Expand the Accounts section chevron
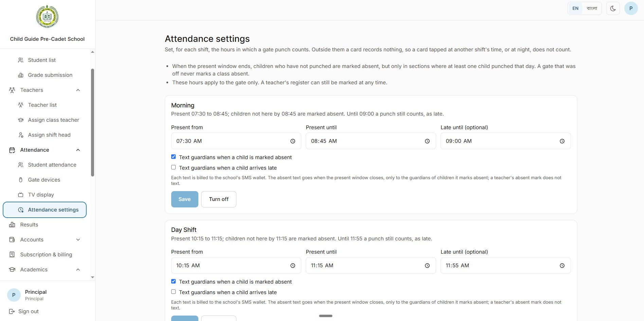The width and height of the screenshot is (644, 321). 78,240
